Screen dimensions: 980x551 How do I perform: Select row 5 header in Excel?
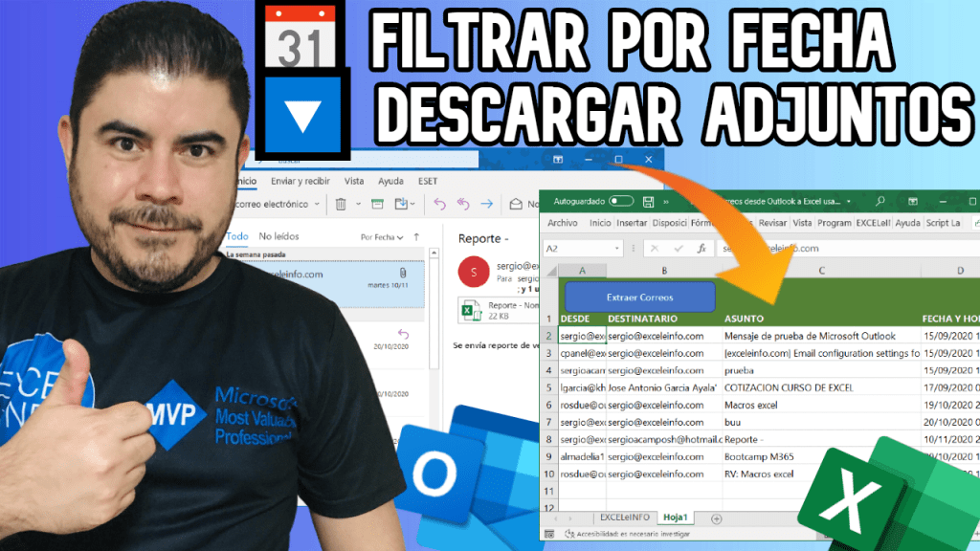(548, 388)
